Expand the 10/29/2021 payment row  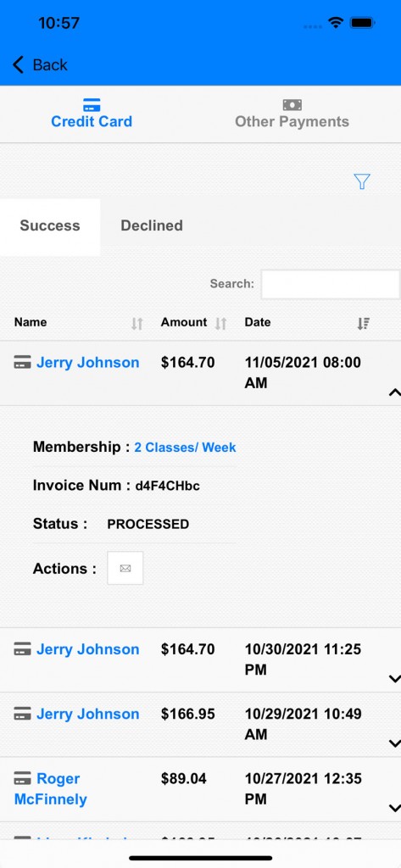tap(394, 743)
